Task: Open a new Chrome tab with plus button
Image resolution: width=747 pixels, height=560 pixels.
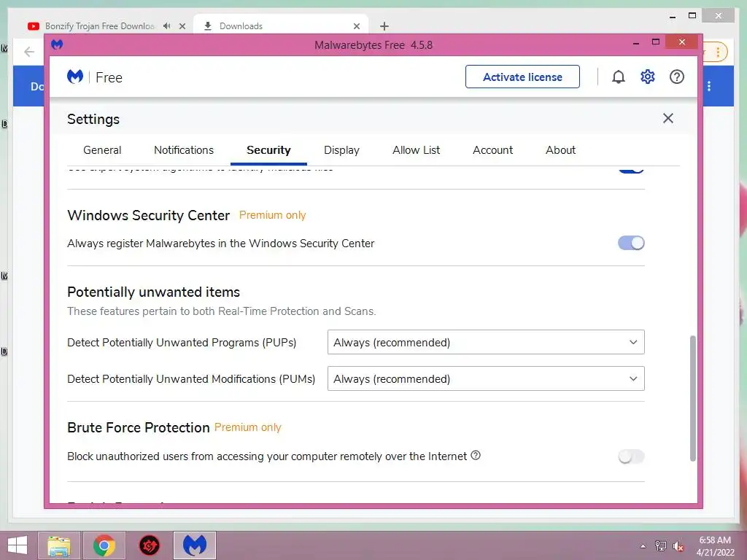Action: [x=384, y=26]
